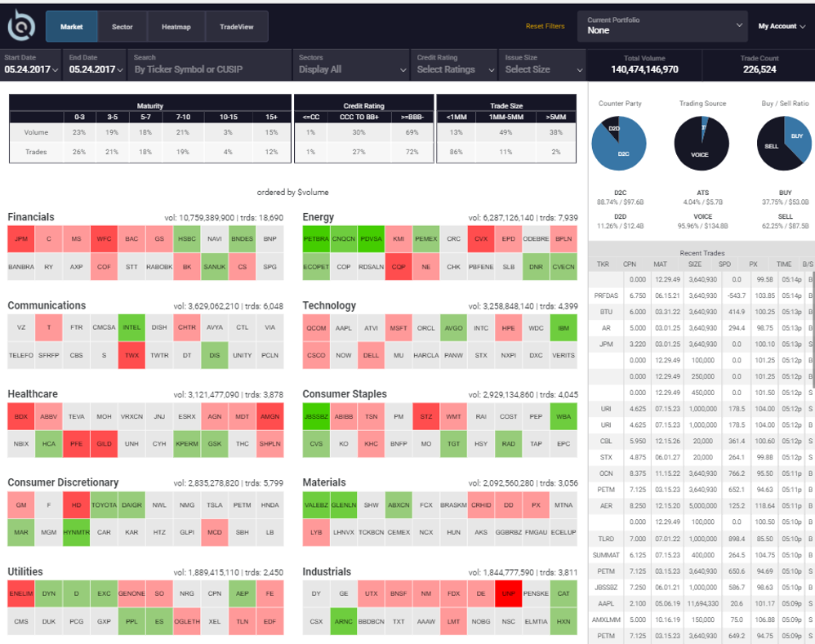Open the Communications sector heading
The height and width of the screenshot is (644, 815).
tap(47, 305)
